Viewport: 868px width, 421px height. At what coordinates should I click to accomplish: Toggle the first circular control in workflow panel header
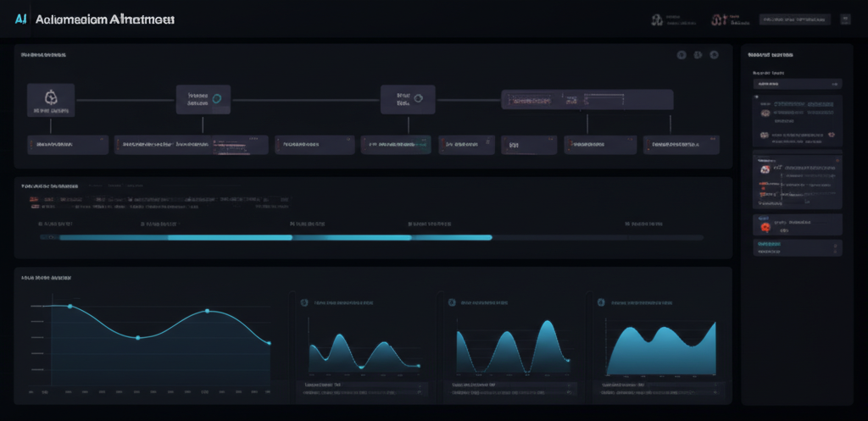[x=681, y=55]
